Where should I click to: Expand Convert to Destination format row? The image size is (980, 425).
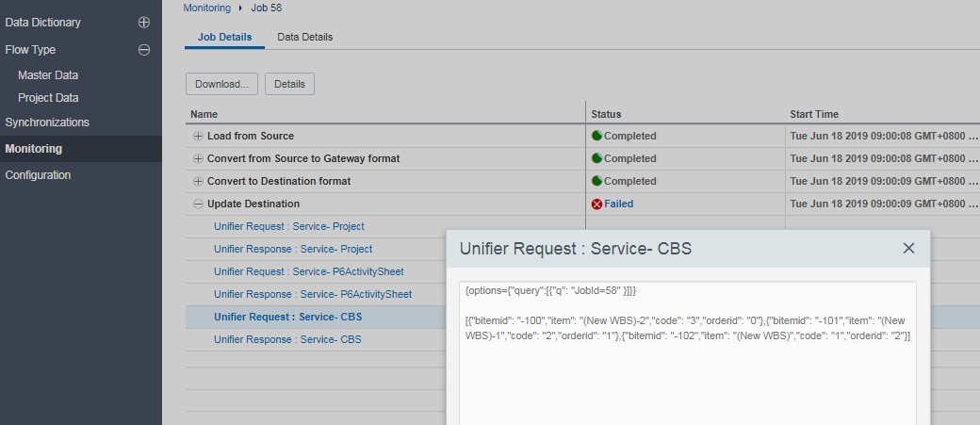coord(198,181)
